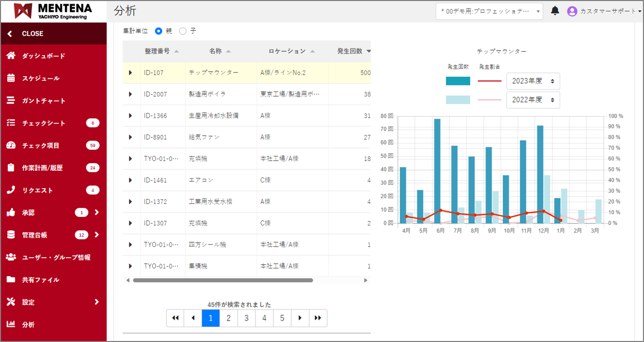Open the 管理台帳 menu item
644x342 pixels.
coord(35,235)
